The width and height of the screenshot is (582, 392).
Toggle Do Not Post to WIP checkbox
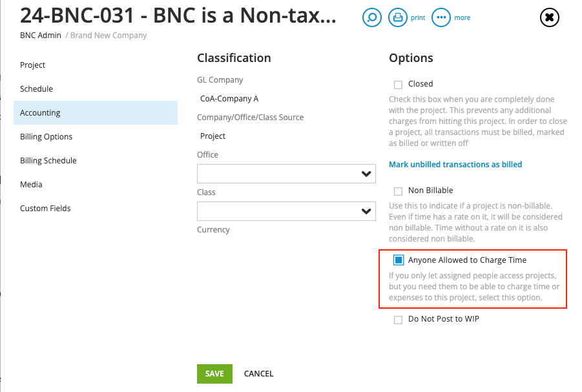coord(398,320)
